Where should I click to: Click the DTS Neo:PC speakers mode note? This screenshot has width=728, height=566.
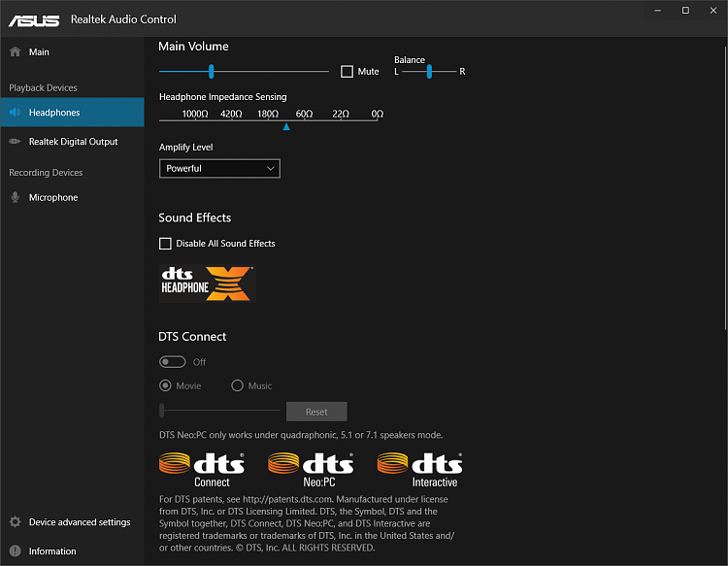(x=301, y=435)
